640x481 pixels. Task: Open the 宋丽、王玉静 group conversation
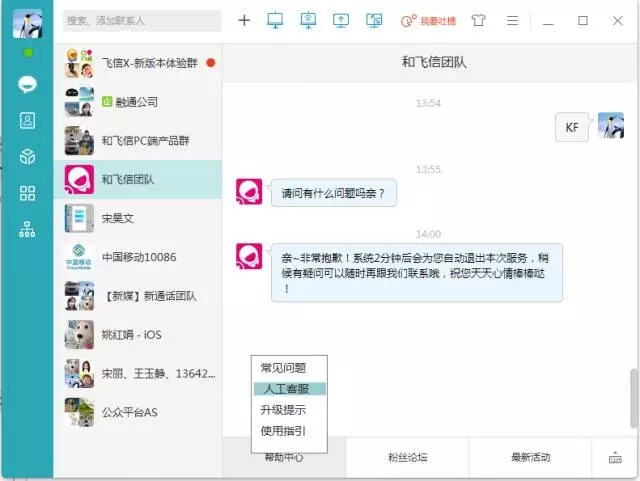138,373
